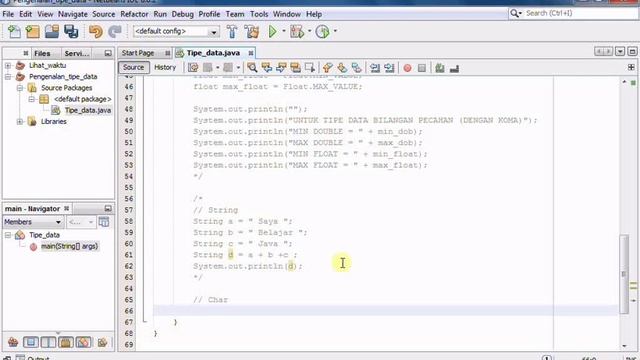Click the New Project toolbar icon
Image resolution: width=640 pixels, height=360 pixels.
click(33, 31)
